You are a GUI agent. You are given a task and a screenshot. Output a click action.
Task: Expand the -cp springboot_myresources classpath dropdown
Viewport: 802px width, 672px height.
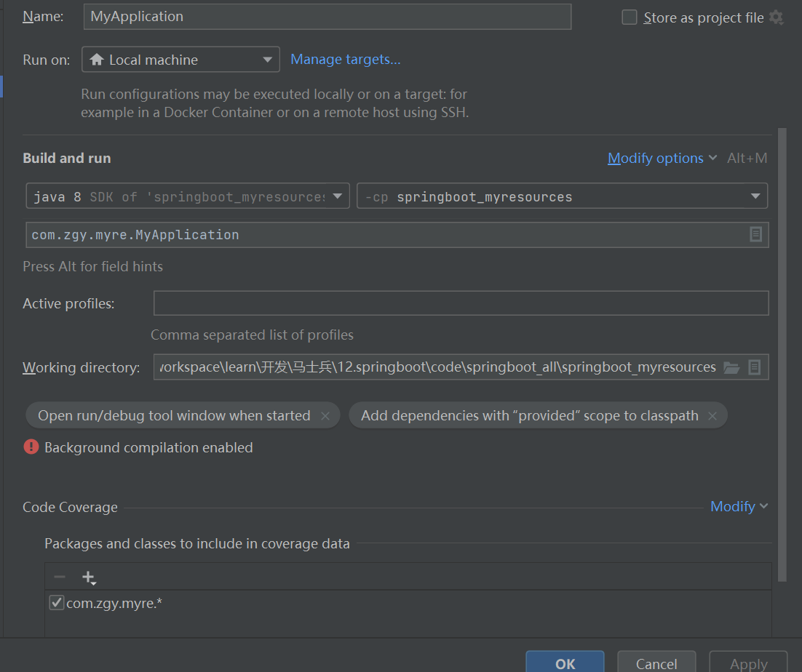(562, 196)
